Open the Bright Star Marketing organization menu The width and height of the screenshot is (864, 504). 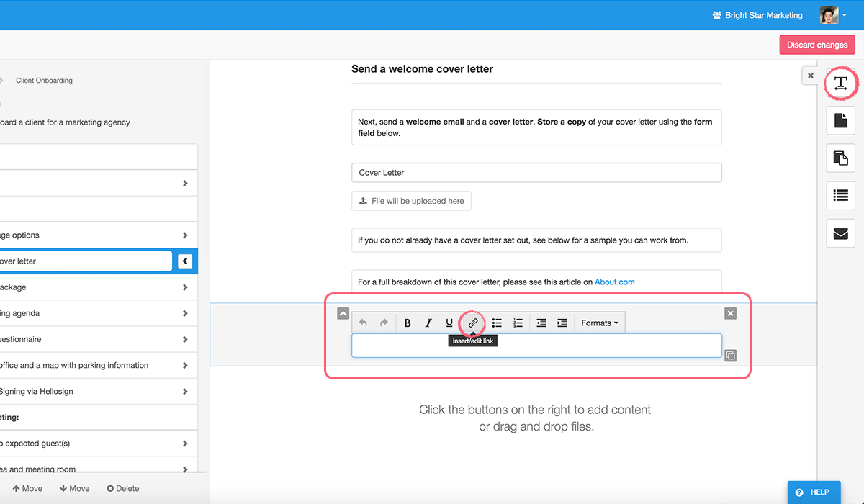point(757,15)
